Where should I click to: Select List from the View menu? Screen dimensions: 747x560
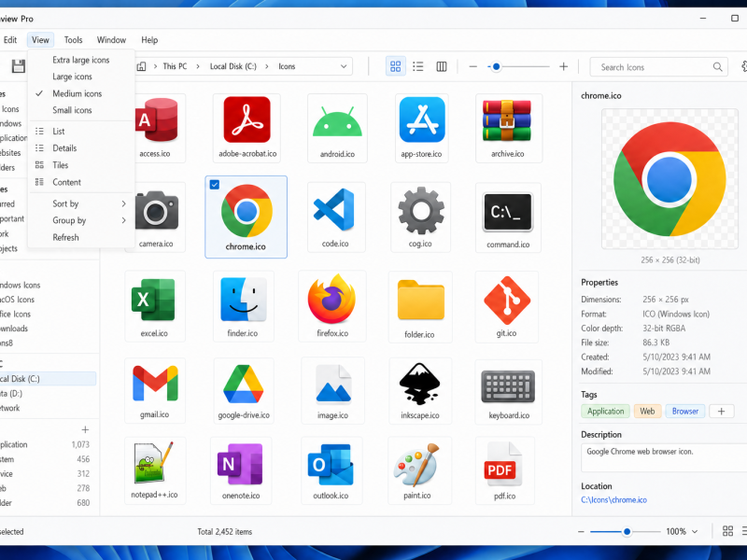pyautogui.click(x=81, y=132)
